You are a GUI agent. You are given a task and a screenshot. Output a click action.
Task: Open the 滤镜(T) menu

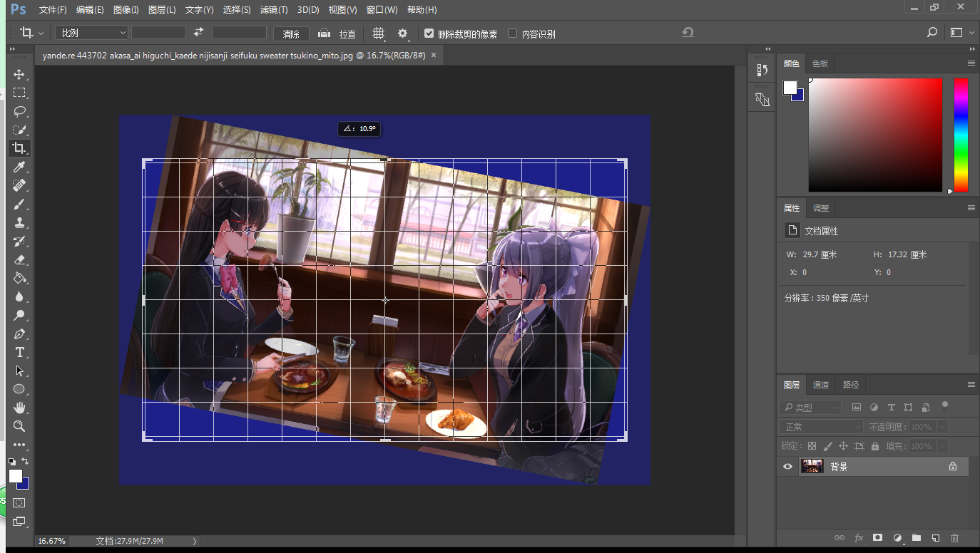[274, 10]
